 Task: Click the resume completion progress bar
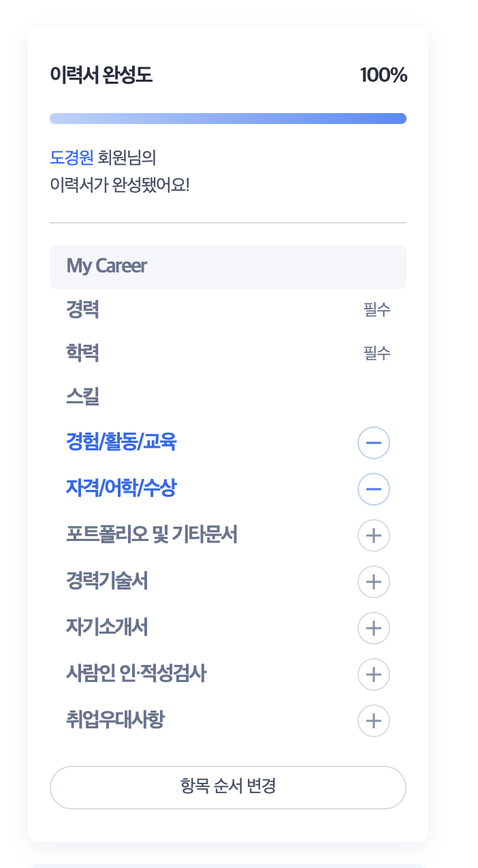(228, 119)
